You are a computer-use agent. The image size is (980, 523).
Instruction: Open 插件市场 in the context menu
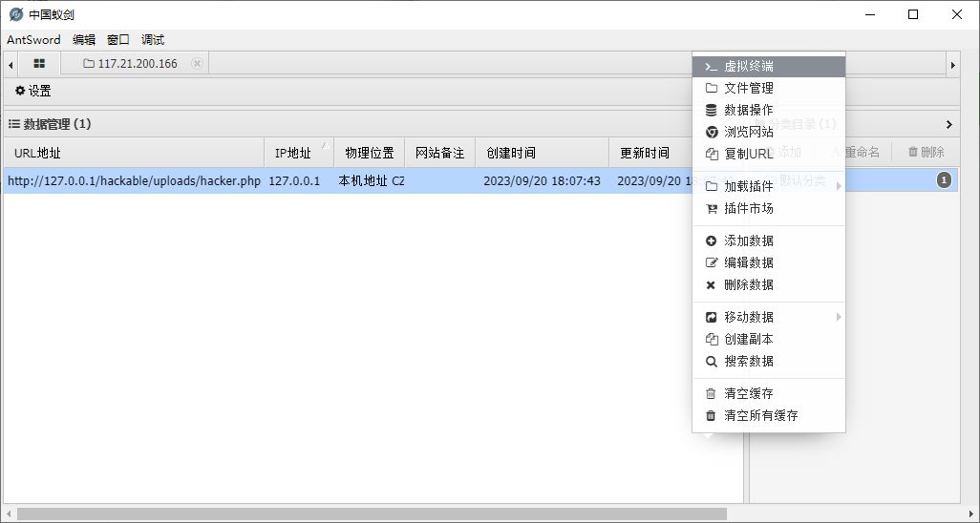769,209
